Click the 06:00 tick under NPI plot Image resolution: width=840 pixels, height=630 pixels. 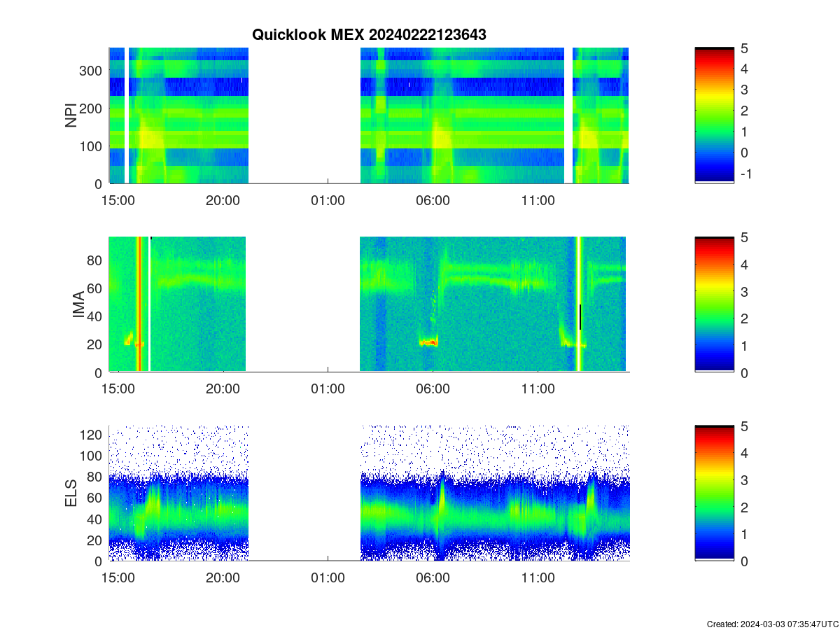click(x=433, y=200)
